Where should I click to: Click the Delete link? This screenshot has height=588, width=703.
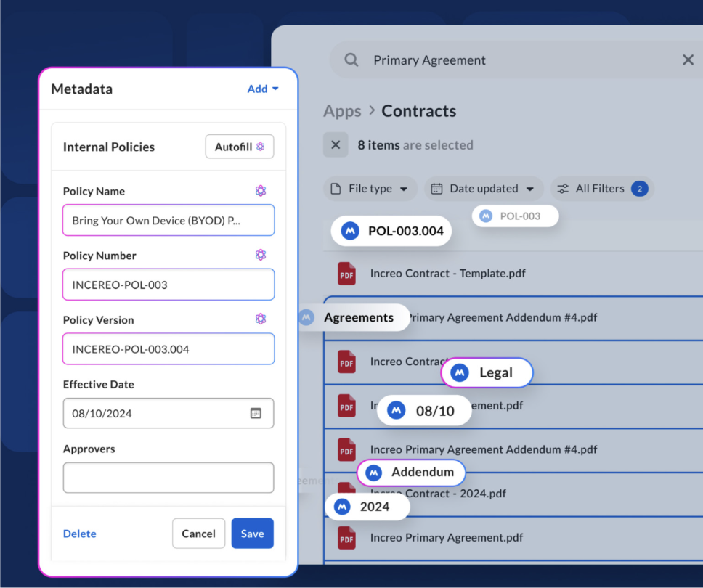80,534
